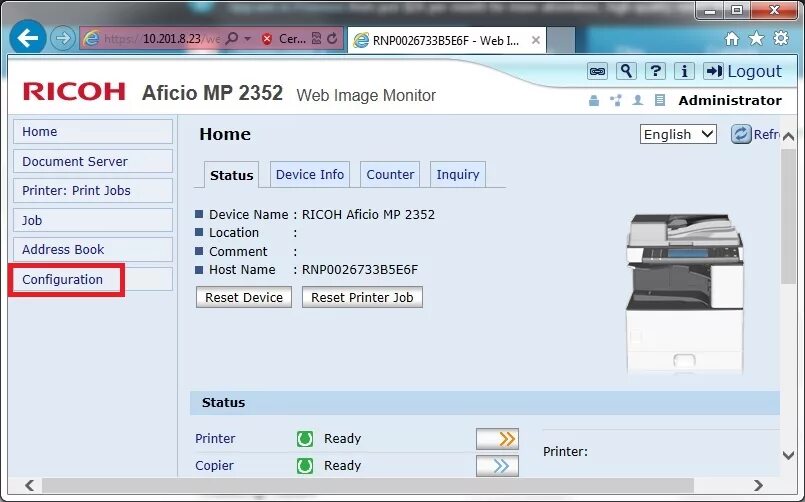The height and width of the screenshot is (502, 805).
Task: Click the vertical scrollbar down arrow
Action: [789, 455]
